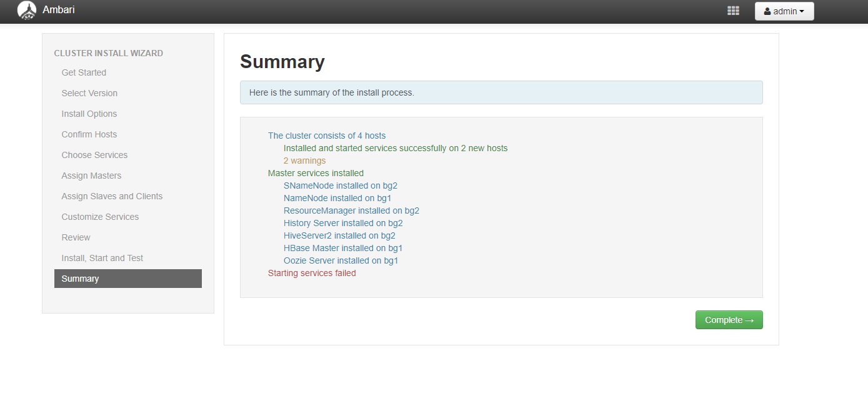Screen dimensions: 868x396
Task: Click "SNameNode installed on bg2" line
Action: tap(341, 186)
